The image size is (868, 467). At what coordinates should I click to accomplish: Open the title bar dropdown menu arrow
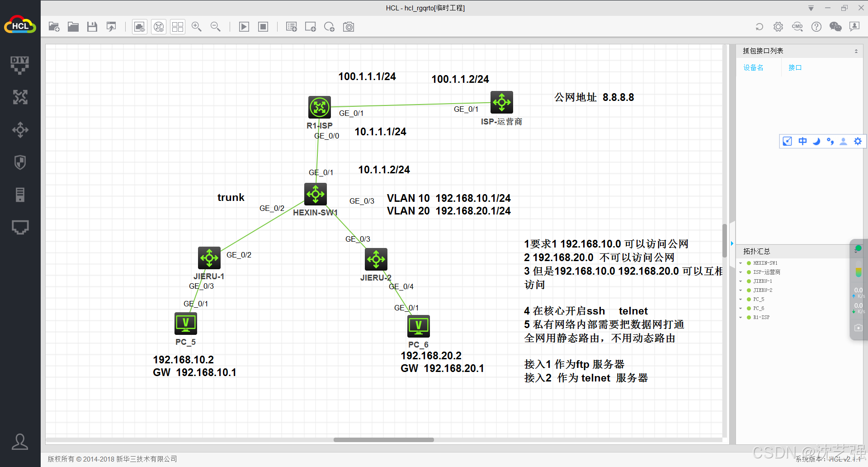[811, 8]
